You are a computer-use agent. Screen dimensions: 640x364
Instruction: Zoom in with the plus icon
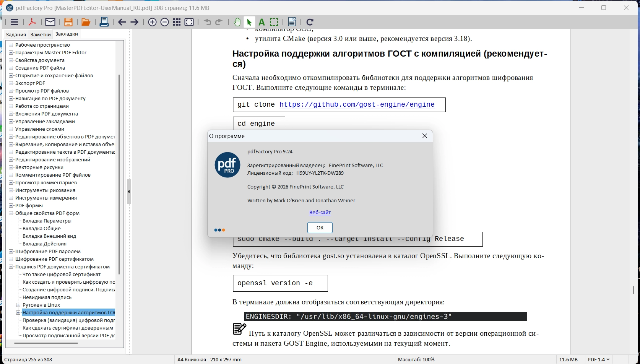pos(152,22)
